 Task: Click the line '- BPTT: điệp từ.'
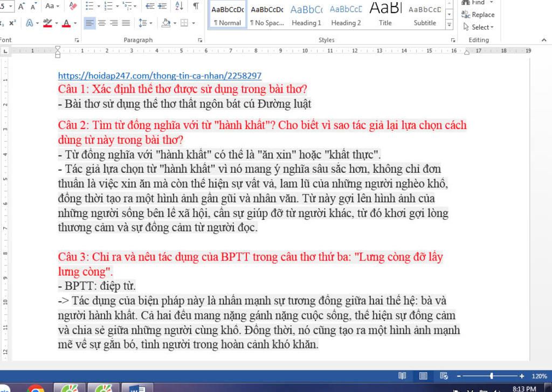tap(97, 286)
